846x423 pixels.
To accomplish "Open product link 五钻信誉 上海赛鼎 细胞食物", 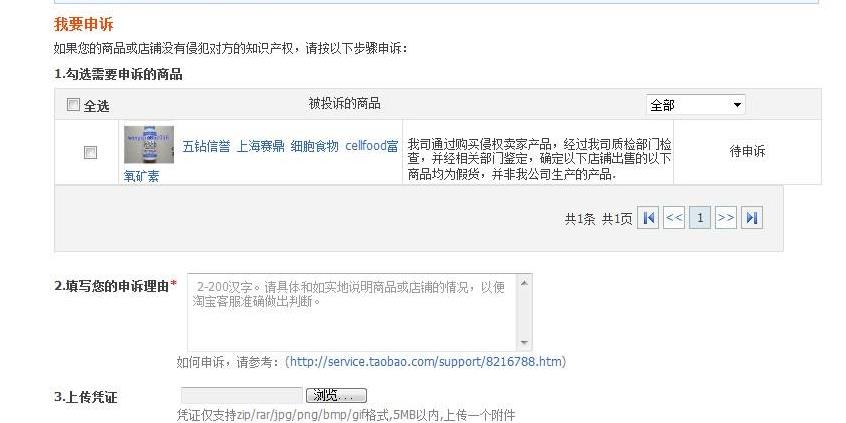I will [261, 146].
